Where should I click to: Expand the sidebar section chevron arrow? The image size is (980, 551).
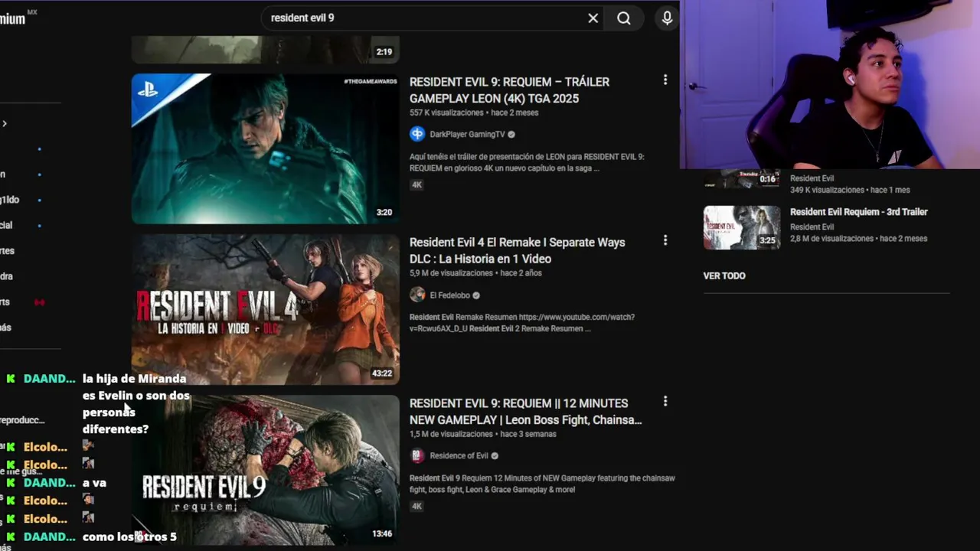coord(5,123)
